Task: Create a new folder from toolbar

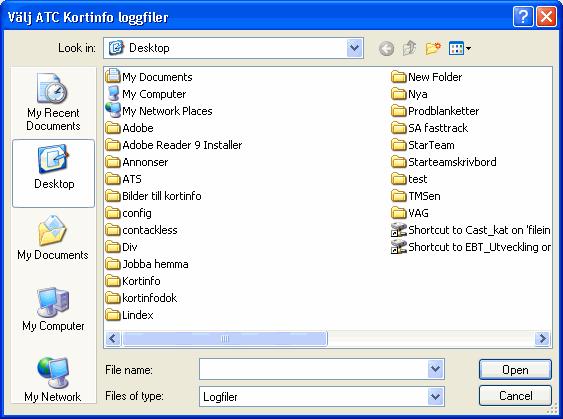Action: (x=433, y=48)
